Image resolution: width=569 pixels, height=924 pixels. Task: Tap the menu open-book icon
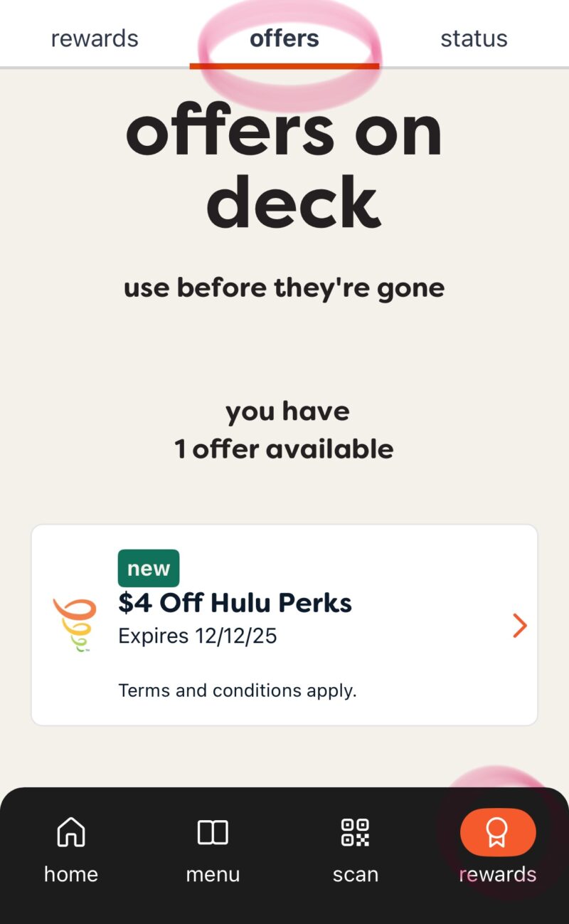pyautogui.click(x=213, y=831)
